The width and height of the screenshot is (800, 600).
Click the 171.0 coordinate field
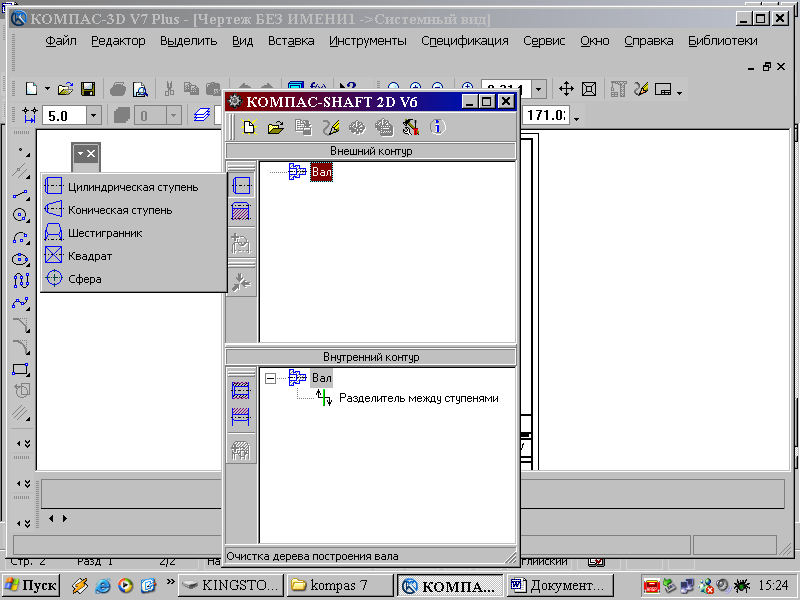[546, 115]
